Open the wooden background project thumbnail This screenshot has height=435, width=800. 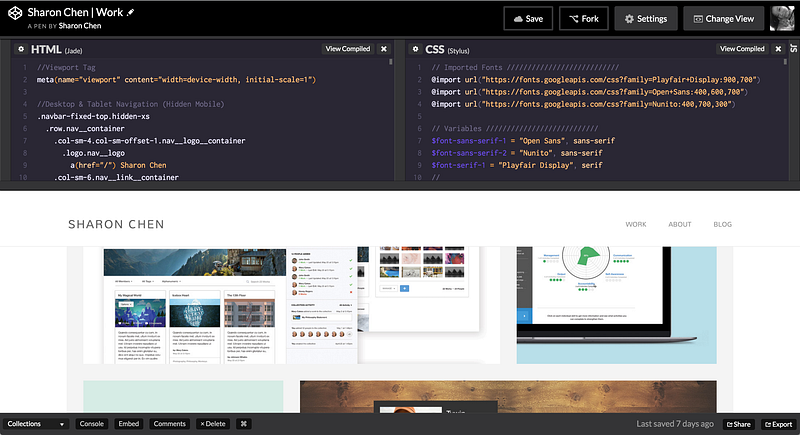(508, 397)
